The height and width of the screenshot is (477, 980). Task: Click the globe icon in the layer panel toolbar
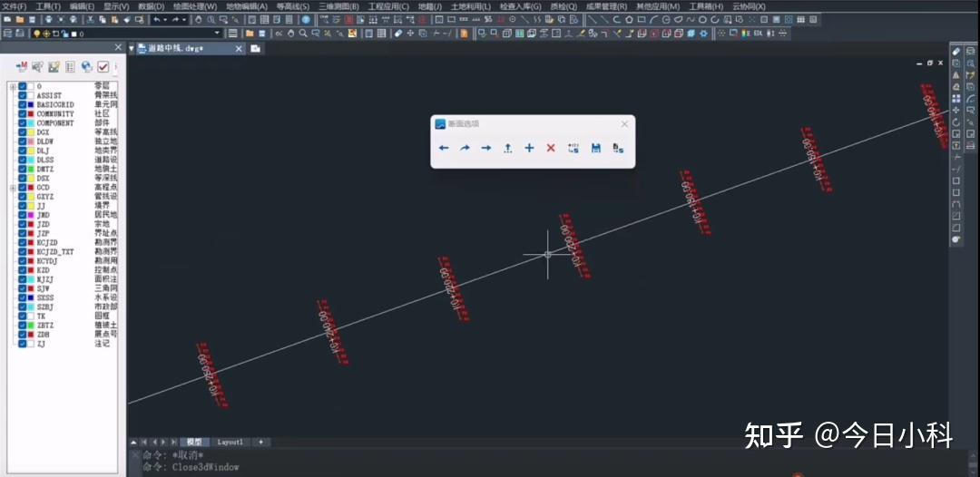tap(86, 66)
